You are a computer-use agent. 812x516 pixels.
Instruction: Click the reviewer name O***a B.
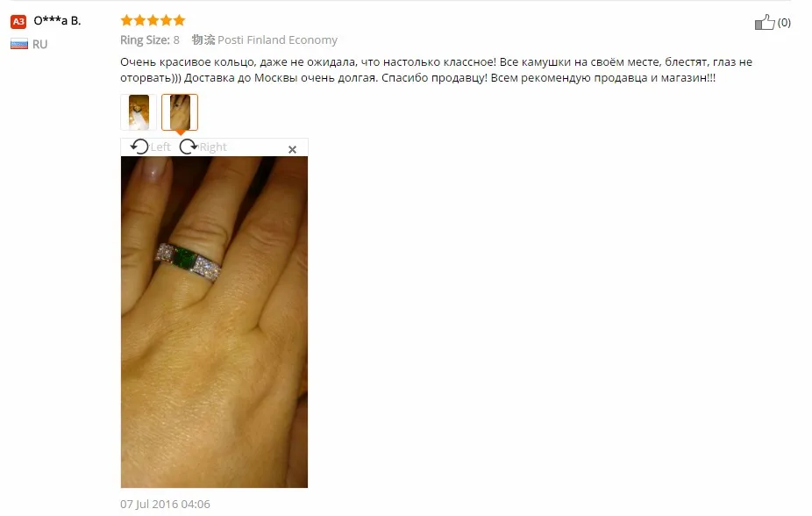point(57,21)
